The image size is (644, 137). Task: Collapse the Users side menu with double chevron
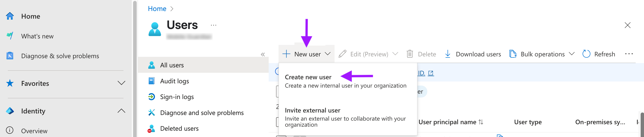coord(263,54)
